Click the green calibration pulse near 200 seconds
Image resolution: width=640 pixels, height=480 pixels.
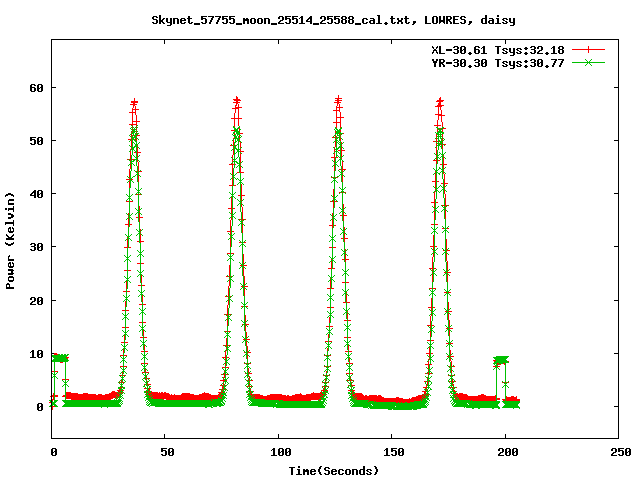pos(501,360)
